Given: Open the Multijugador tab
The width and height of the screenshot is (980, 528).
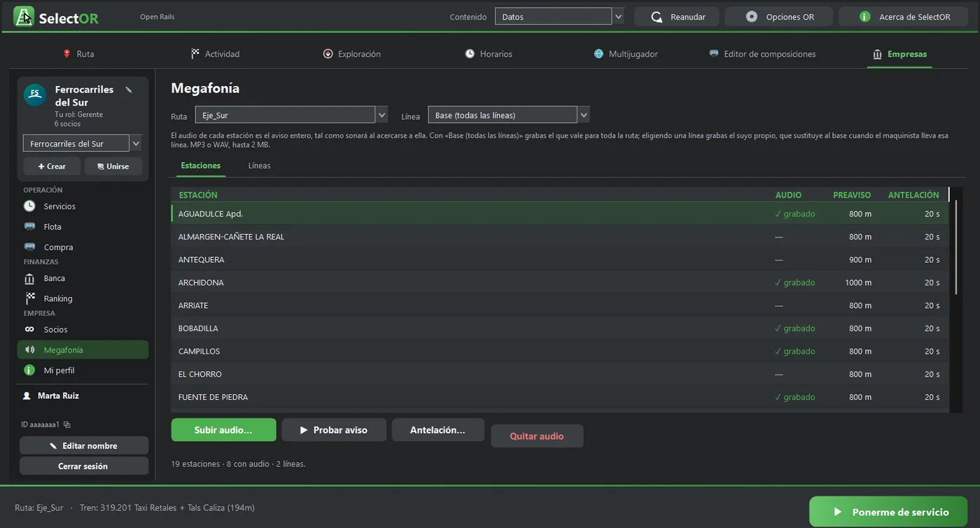Looking at the screenshot, I should [626, 54].
